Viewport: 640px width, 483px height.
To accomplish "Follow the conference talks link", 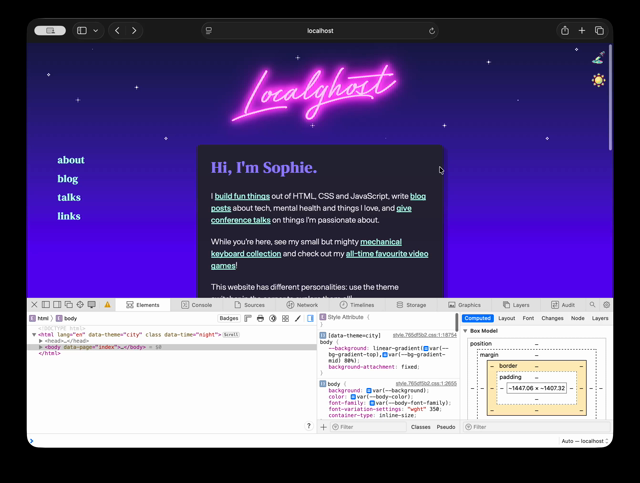I will 240,220.
